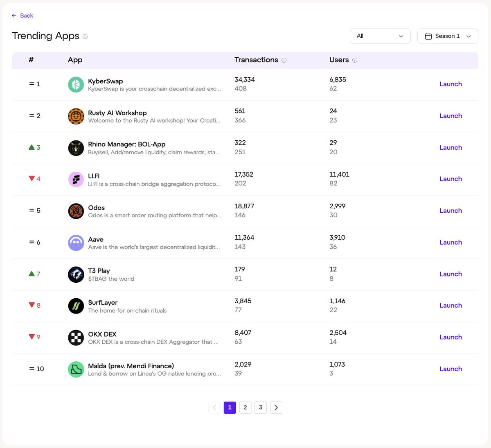Click the Back link
Viewport: 491px width, 448px height.
click(x=23, y=15)
